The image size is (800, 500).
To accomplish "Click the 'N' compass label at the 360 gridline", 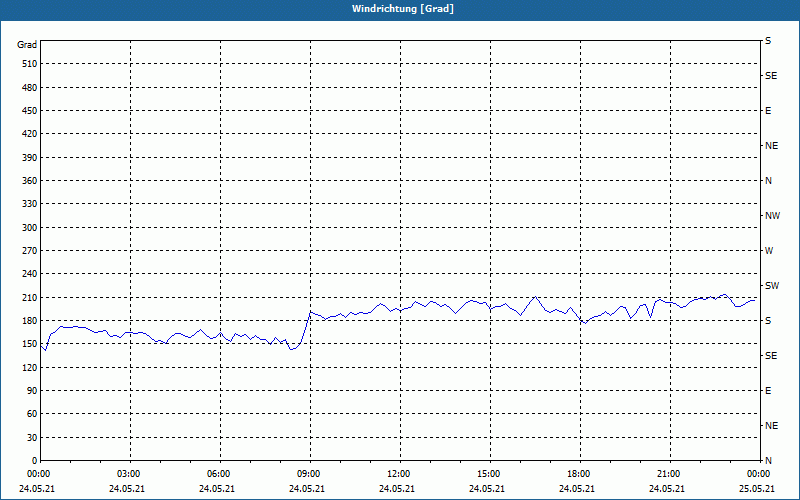I will pyautogui.click(x=768, y=181).
